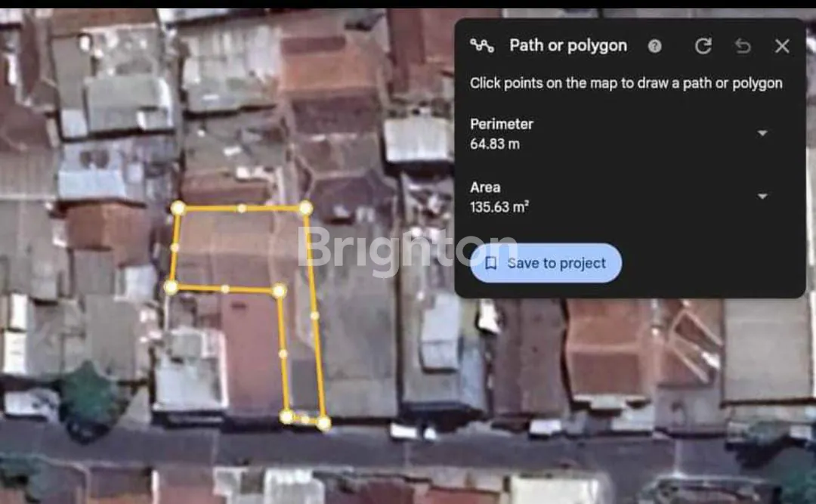
Task: Click the Path or polygon tool icon
Action: [x=481, y=46]
